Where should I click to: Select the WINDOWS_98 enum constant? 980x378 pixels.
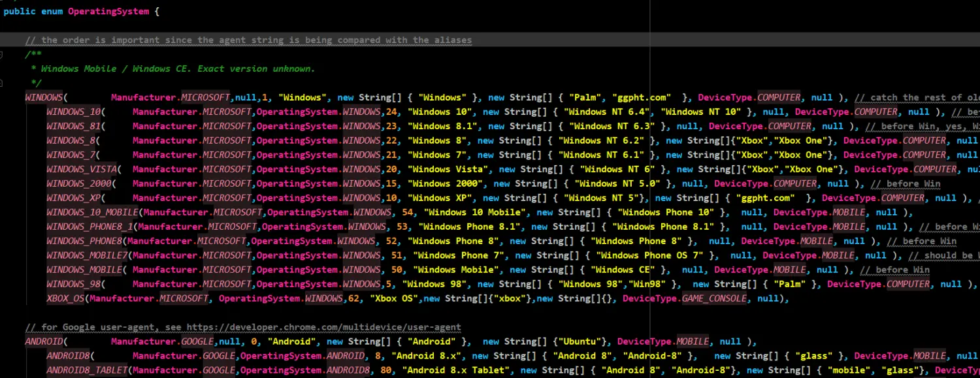pyautogui.click(x=74, y=284)
